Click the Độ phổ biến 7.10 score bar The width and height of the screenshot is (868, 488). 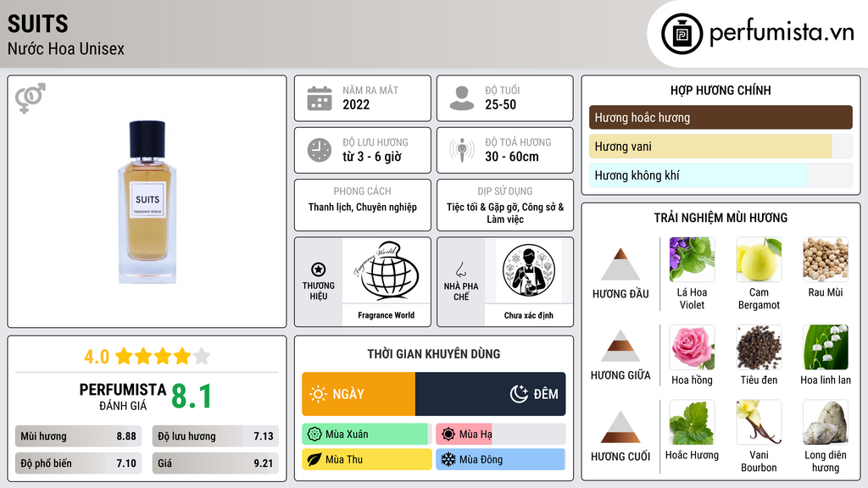coord(78,463)
